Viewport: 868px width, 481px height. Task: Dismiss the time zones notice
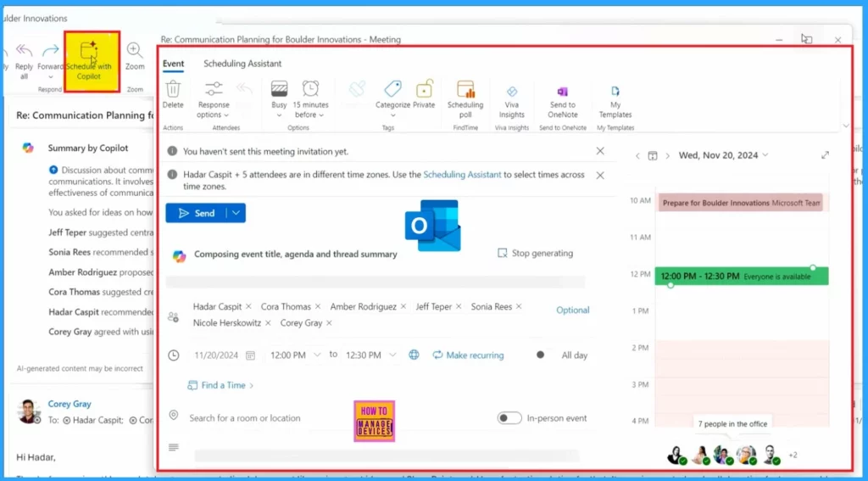600,175
